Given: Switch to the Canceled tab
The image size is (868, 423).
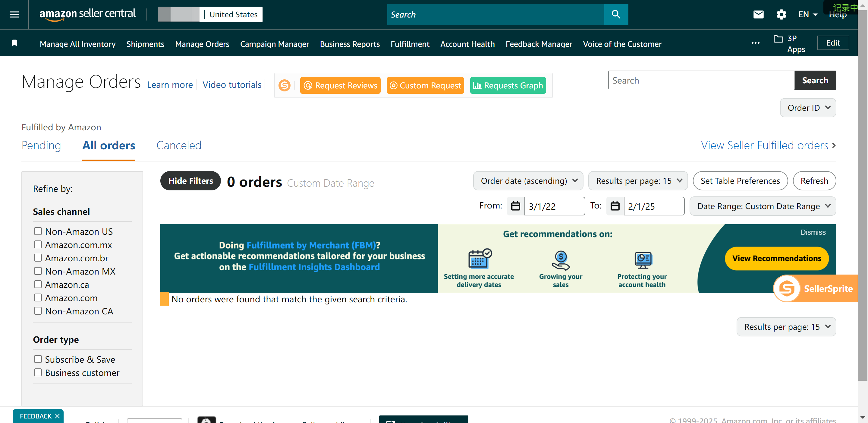Looking at the screenshot, I should pyautogui.click(x=179, y=145).
